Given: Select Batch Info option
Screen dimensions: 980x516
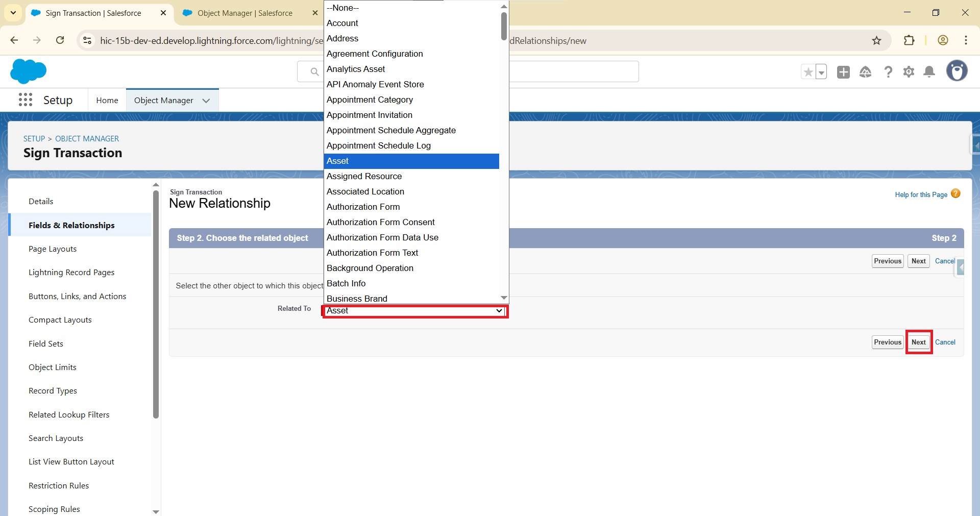Looking at the screenshot, I should 411,283.
